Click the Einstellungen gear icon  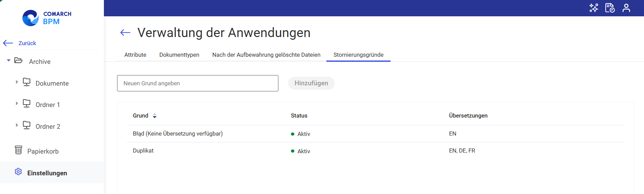tap(18, 172)
